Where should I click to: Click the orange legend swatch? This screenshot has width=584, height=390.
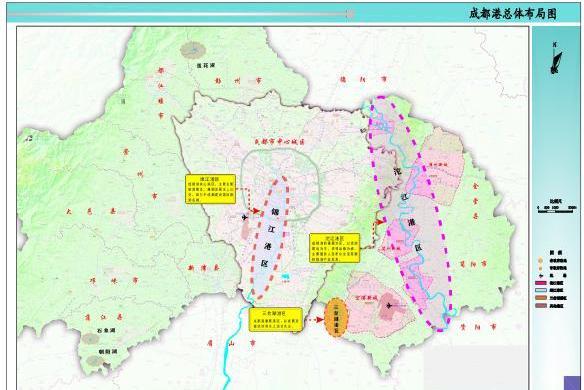[541, 298]
